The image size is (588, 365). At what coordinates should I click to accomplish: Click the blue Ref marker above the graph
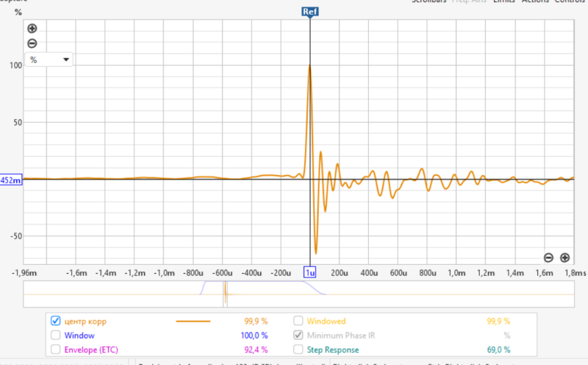310,12
